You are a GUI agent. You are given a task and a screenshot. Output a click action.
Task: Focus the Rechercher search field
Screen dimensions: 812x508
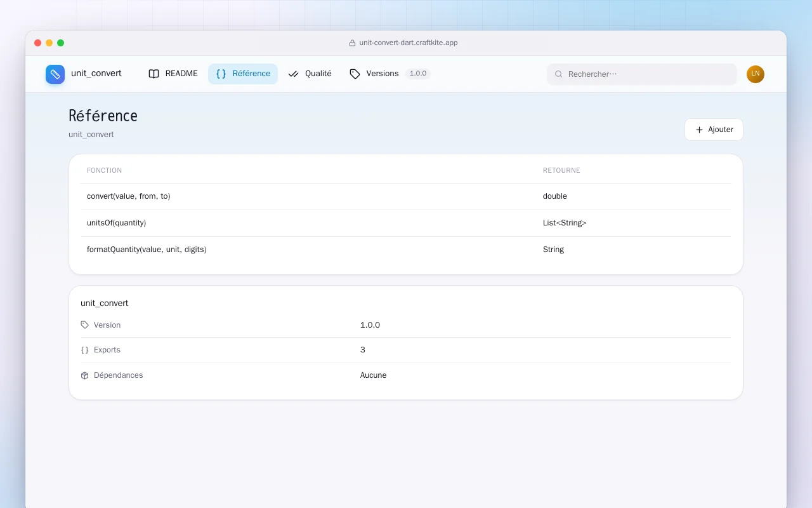[x=642, y=74]
